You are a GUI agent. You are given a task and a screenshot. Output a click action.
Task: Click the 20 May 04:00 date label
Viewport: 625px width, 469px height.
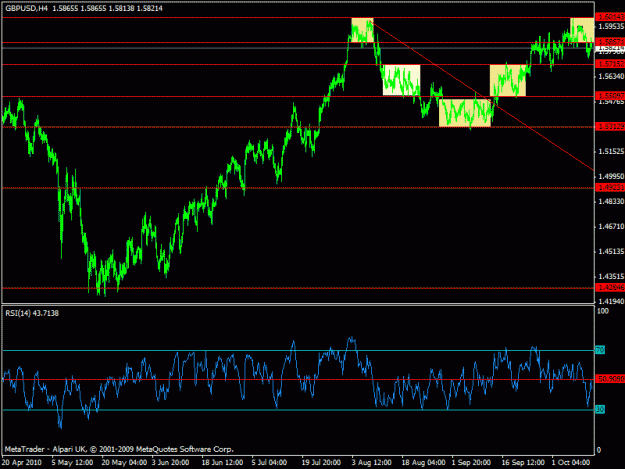(x=124, y=463)
